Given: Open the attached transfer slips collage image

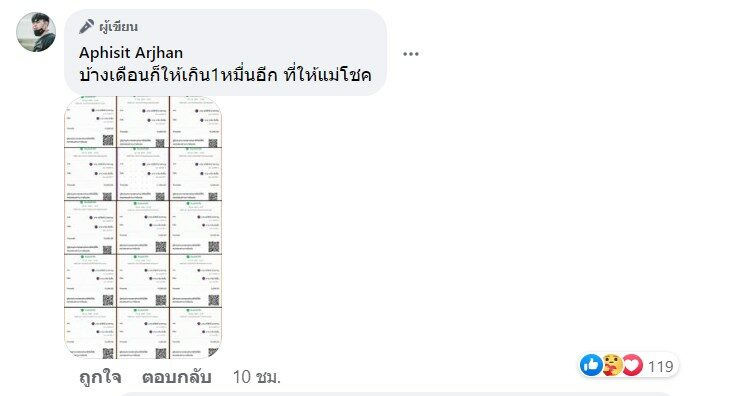Looking at the screenshot, I should [143, 228].
